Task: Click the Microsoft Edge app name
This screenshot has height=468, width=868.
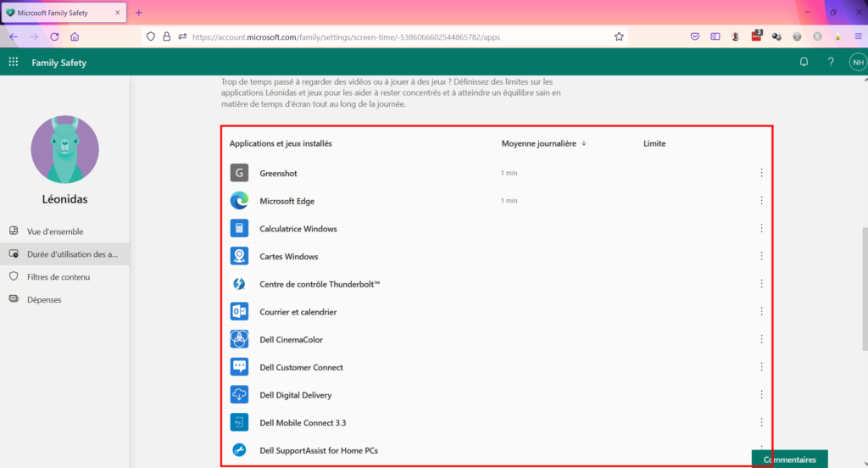Action: coord(287,201)
